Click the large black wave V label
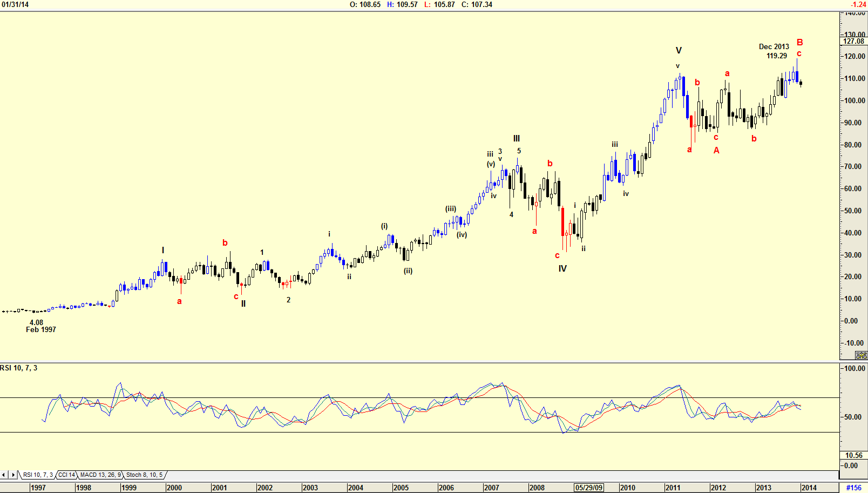Screen dimensions: 868x493 (679, 51)
